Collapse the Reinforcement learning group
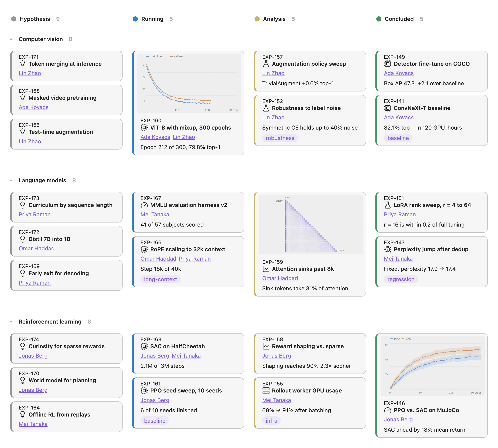Viewport: 498px width, 448px height. (x=11, y=322)
